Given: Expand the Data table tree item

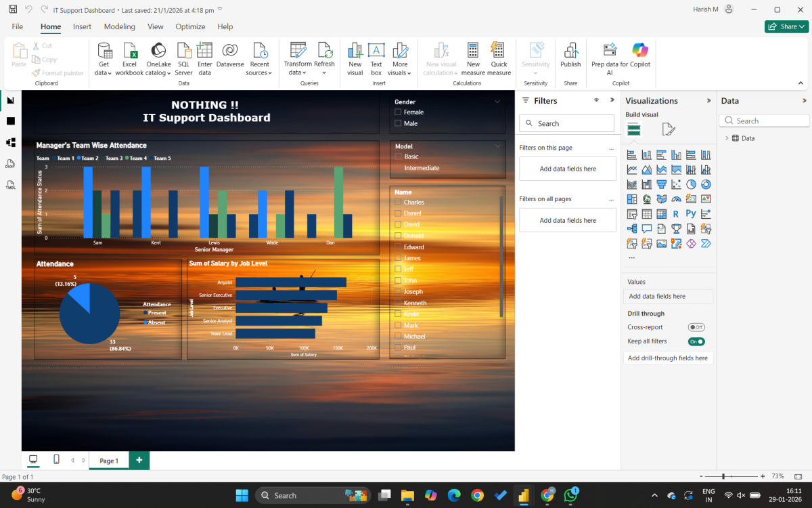Looking at the screenshot, I should pos(727,138).
